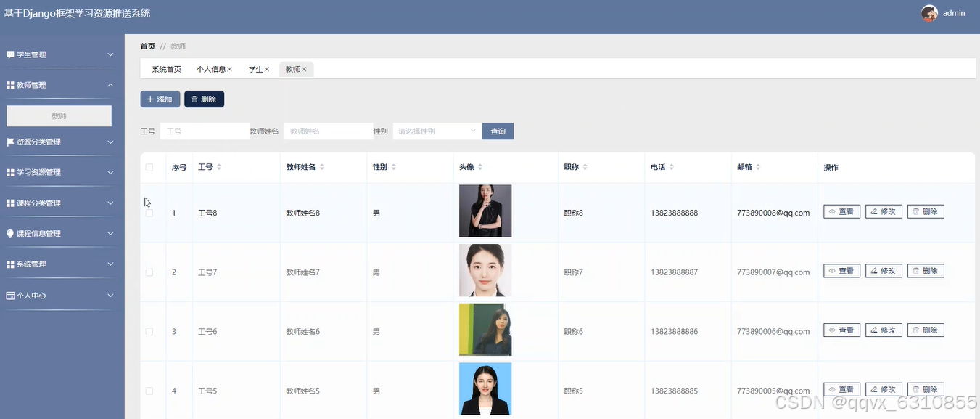The width and height of the screenshot is (980, 419).
Task: Click the 系统管理 grid icon
Action: tap(10, 264)
